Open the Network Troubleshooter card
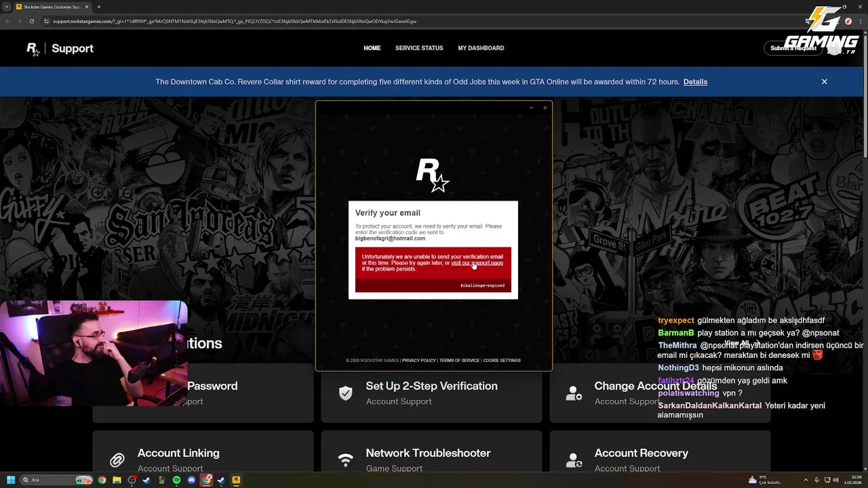 click(431, 452)
